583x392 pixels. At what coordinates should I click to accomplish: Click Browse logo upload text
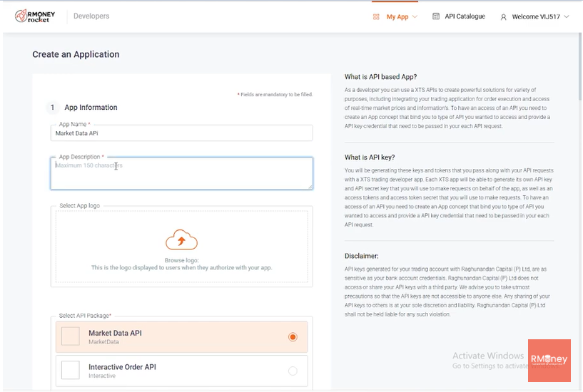pyautogui.click(x=181, y=260)
